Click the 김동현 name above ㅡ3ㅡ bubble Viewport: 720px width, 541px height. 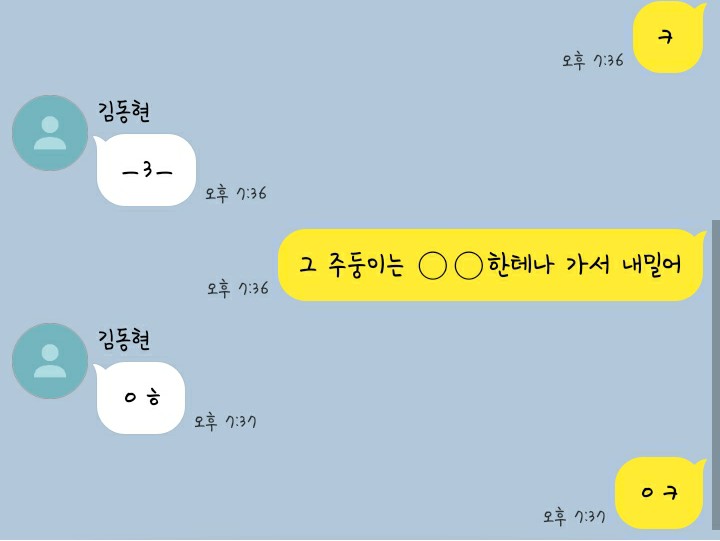[x=124, y=112]
